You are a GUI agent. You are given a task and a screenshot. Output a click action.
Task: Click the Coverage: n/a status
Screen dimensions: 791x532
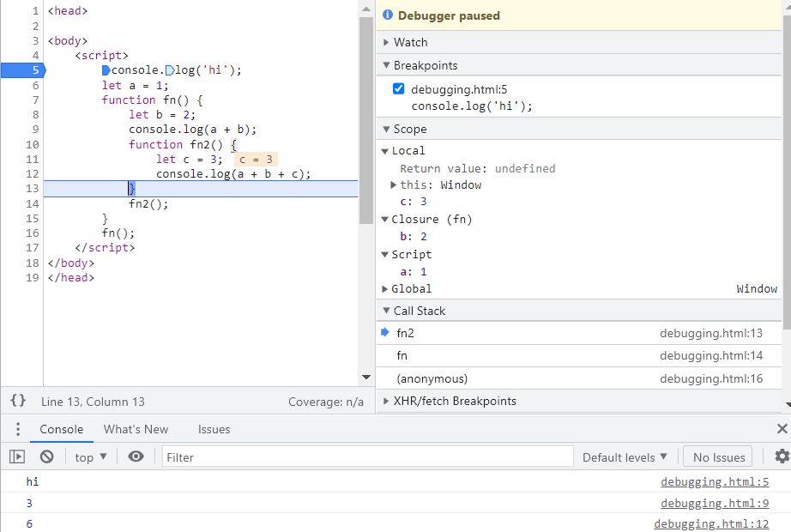[x=326, y=402]
